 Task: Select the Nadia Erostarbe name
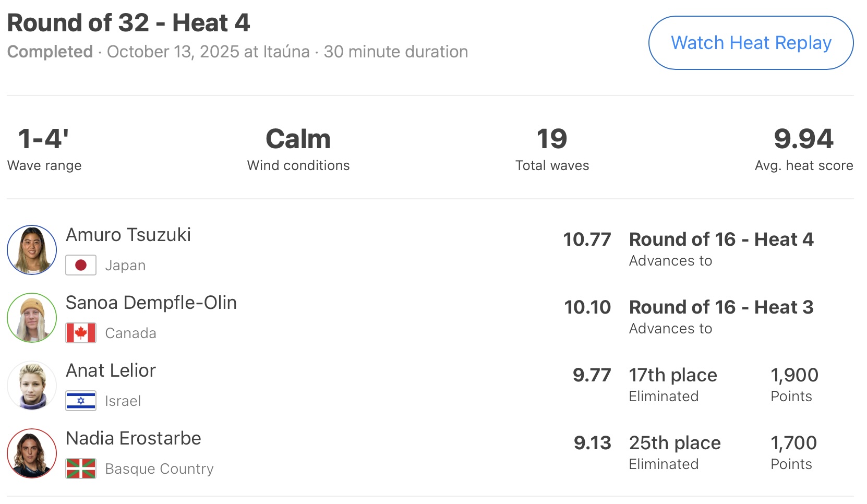(134, 438)
